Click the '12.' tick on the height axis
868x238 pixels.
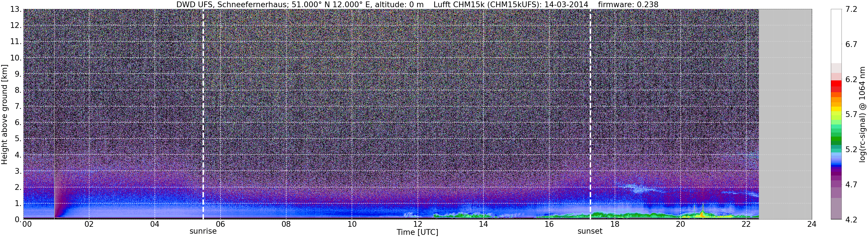tap(16, 26)
